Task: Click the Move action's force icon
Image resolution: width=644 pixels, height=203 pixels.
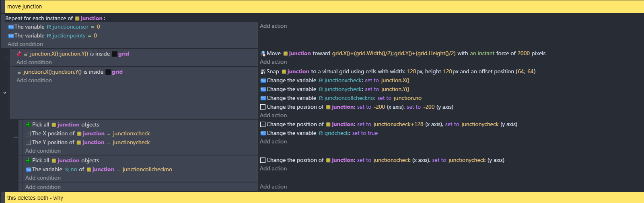Action: tap(263, 54)
